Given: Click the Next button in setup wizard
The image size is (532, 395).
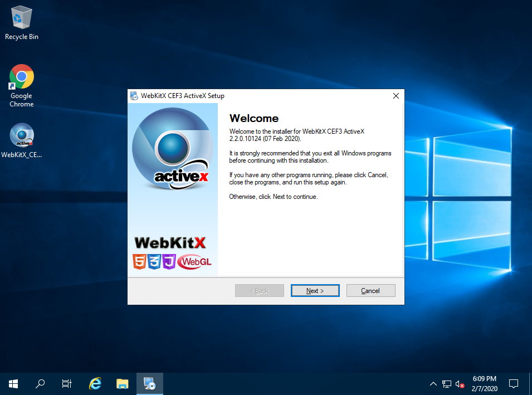Looking at the screenshot, I should click(x=315, y=290).
